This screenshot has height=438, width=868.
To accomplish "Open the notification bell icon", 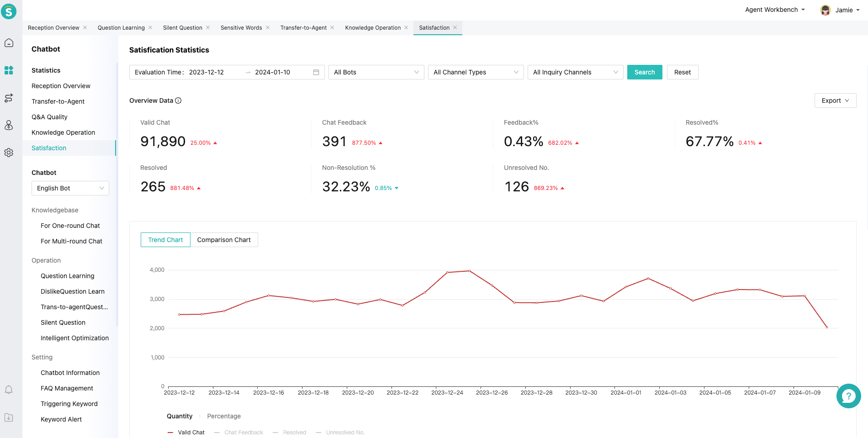I will [9, 390].
